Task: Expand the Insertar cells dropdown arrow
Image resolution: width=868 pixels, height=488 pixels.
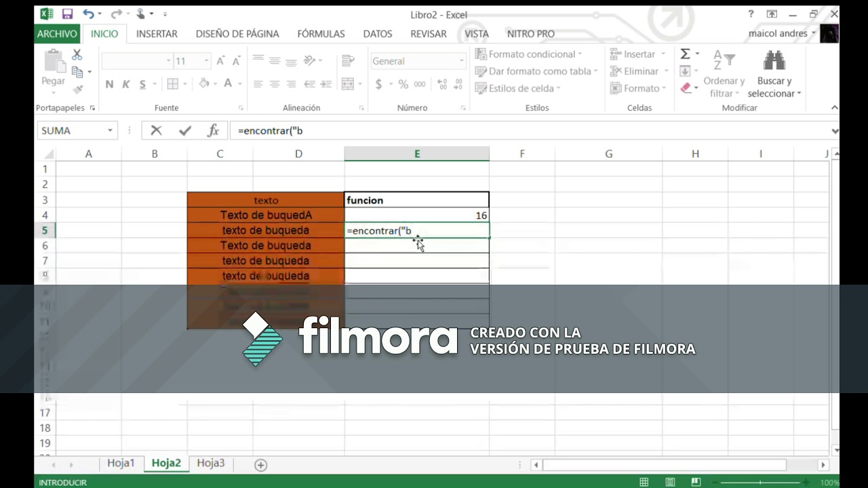Action: click(x=663, y=54)
